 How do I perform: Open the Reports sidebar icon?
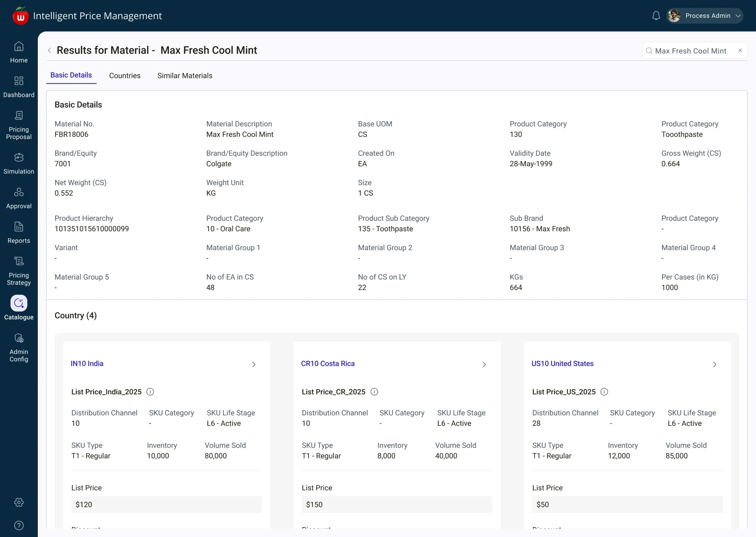click(x=19, y=227)
